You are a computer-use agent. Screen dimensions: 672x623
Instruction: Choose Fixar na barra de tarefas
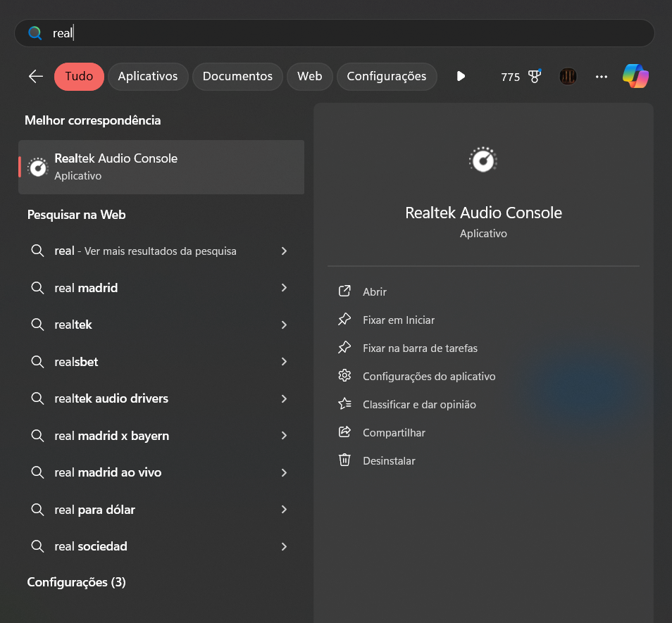tap(420, 348)
